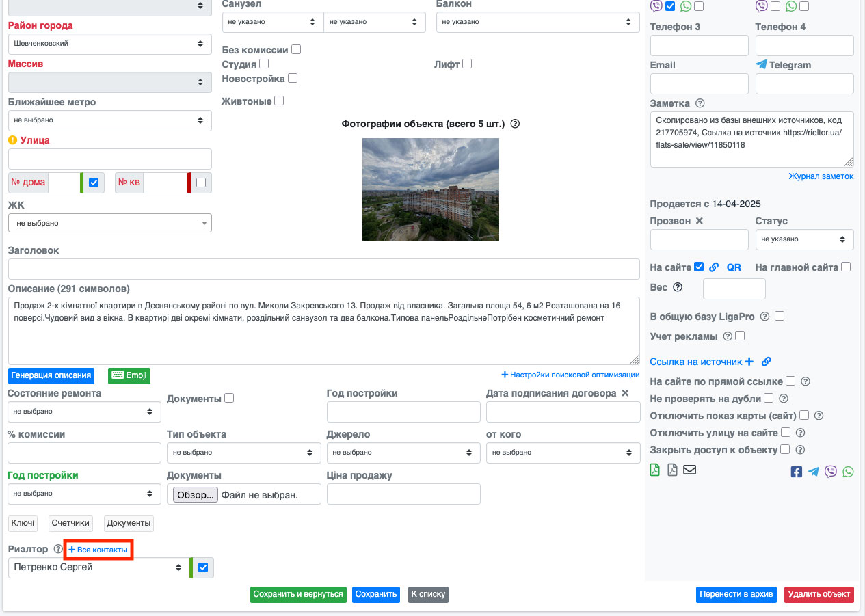Open the QR code link
865x616 pixels.
pos(733,267)
